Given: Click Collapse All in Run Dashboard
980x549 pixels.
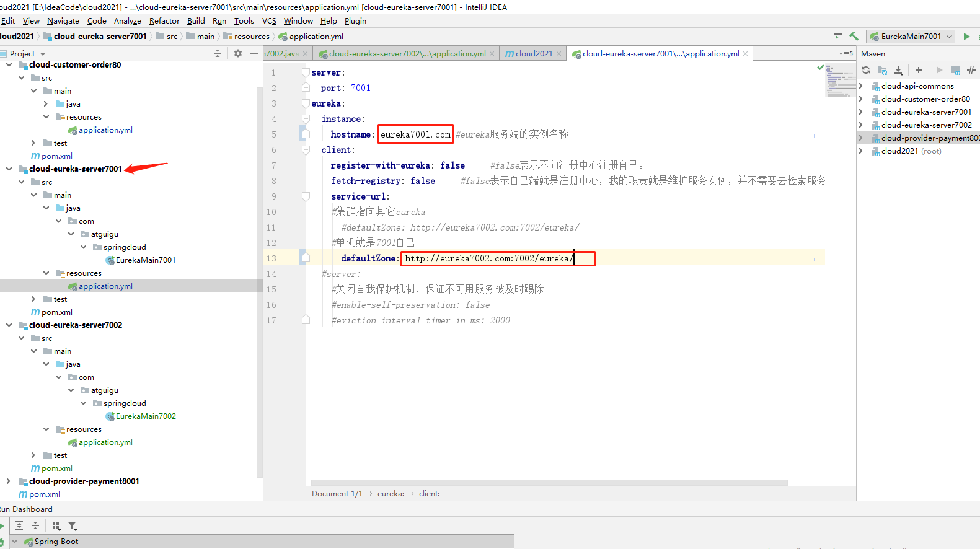Looking at the screenshot, I should tap(35, 526).
